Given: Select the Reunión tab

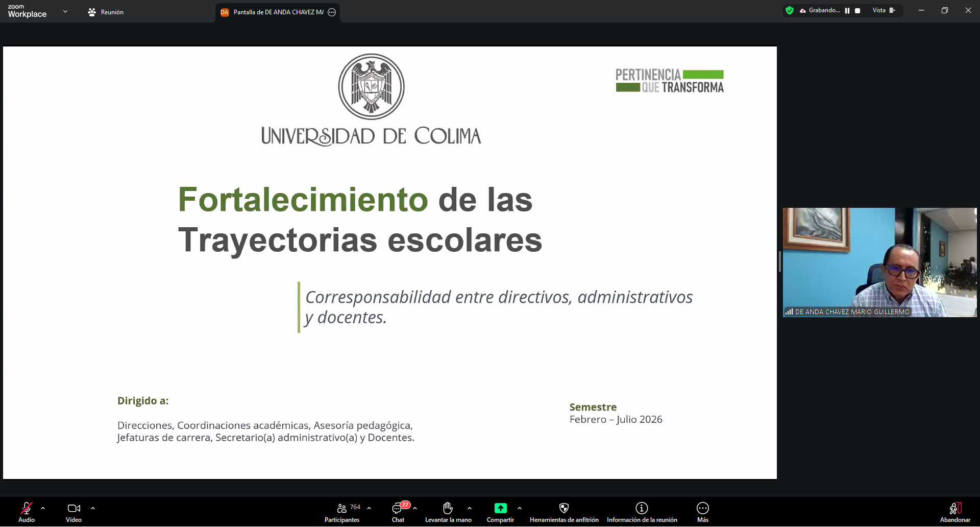Looking at the screenshot, I should click(106, 12).
